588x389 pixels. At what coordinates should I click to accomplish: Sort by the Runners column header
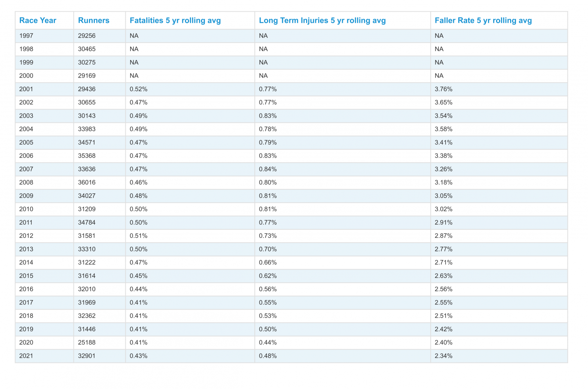point(94,21)
